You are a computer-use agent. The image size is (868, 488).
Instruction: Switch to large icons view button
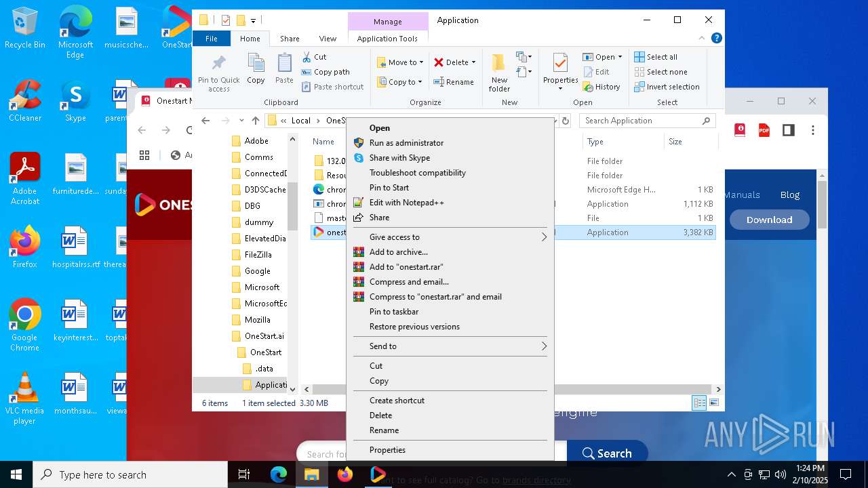tap(713, 403)
